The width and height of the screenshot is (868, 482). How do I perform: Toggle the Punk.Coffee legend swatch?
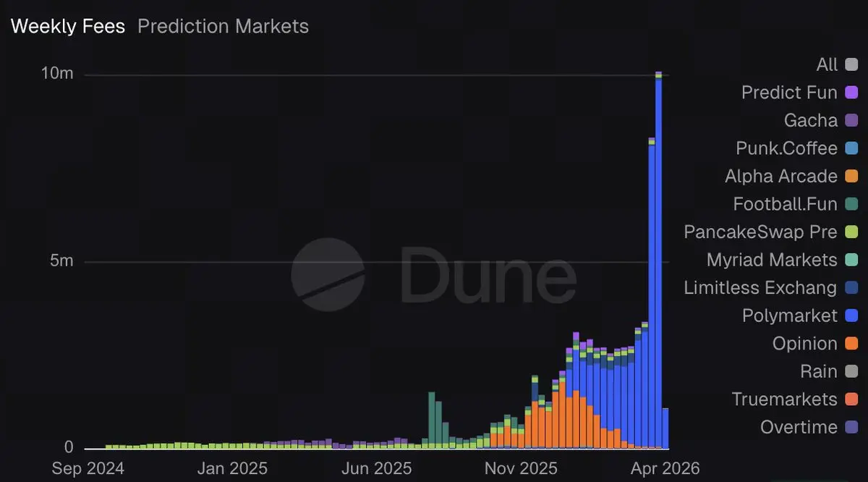(x=851, y=148)
